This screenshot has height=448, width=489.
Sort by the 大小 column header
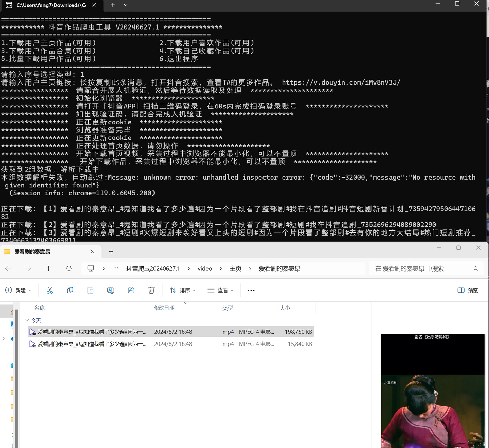tap(285, 308)
